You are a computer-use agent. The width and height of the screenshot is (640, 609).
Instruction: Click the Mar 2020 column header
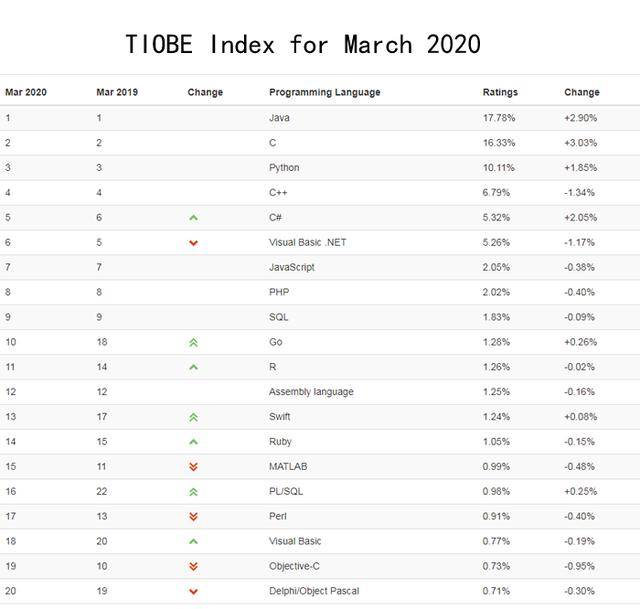pyautogui.click(x=26, y=92)
